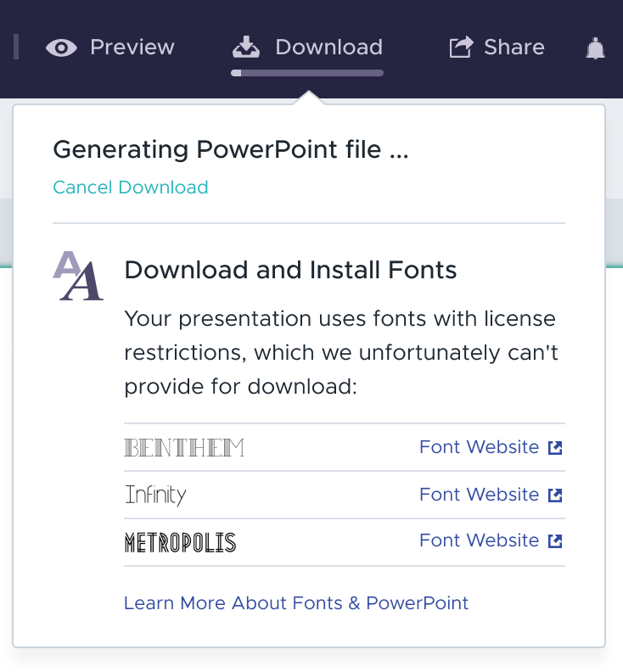The width and height of the screenshot is (623, 672).
Task: Open the Share menu label
Action: click(514, 48)
